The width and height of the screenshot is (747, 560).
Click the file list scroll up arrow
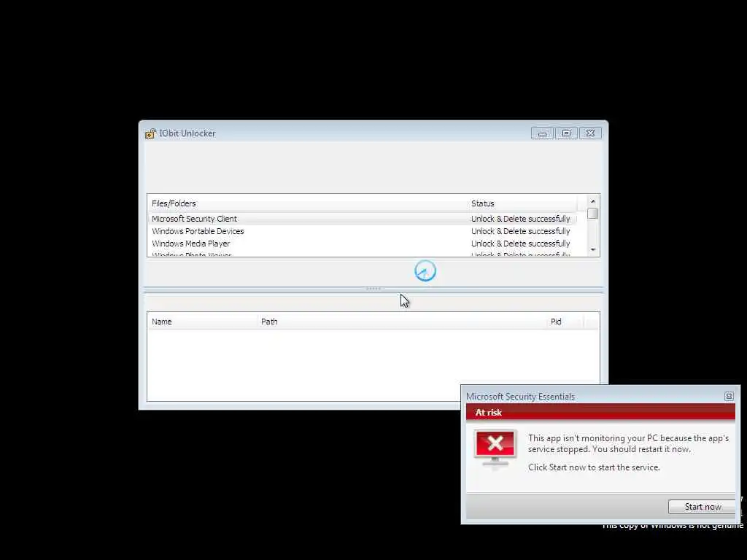pyautogui.click(x=592, y=201)
